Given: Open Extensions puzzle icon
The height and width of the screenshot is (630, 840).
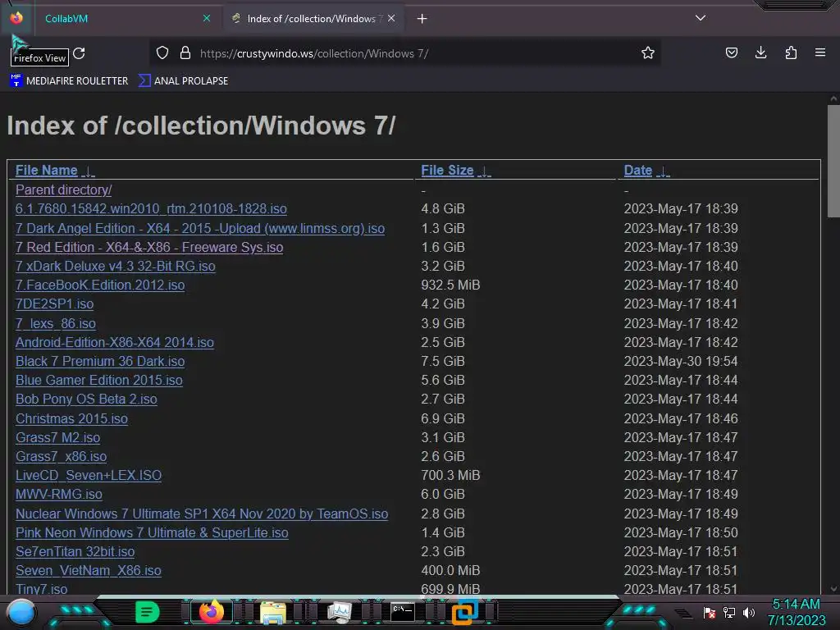Looking at the screenshot, I should point(791,53).
